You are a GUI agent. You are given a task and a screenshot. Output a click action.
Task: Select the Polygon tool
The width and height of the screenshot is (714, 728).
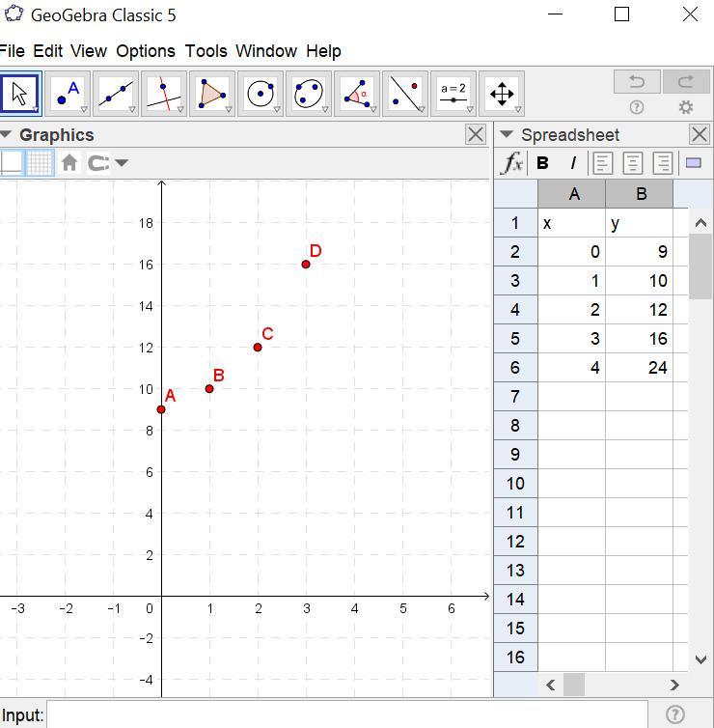pos(212,94)
